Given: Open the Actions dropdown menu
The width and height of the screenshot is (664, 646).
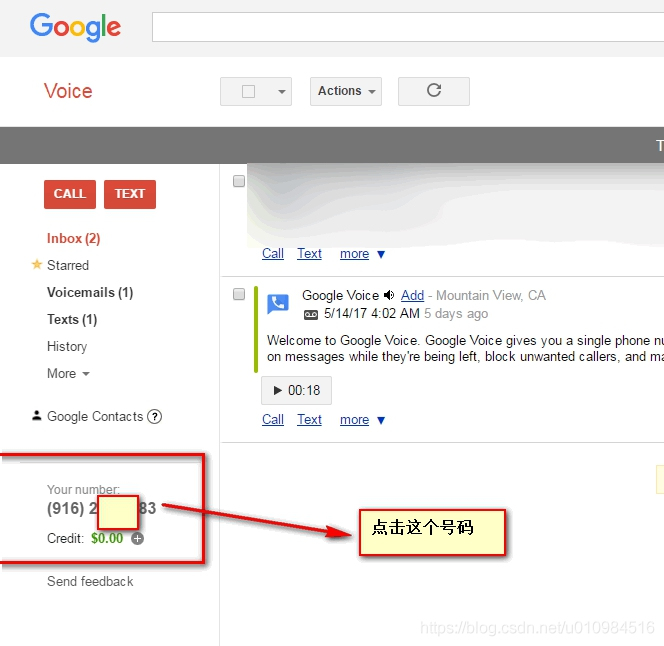Looking at the screenshot, I should pos(346,91).
